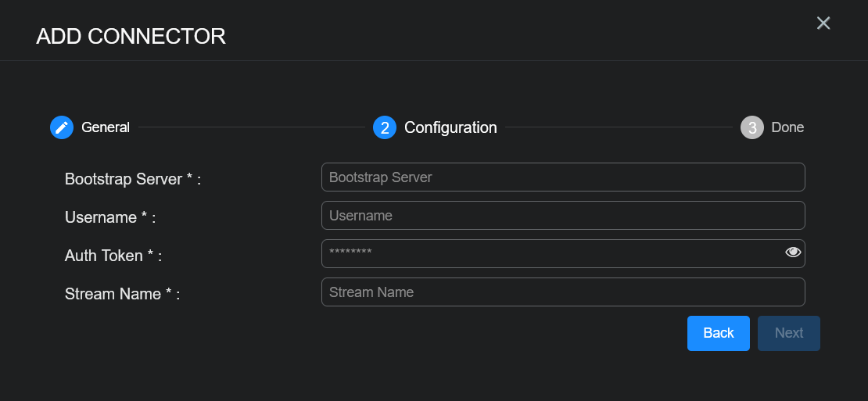Click the Configuration step number 2 icon

[x=385, y=127]
